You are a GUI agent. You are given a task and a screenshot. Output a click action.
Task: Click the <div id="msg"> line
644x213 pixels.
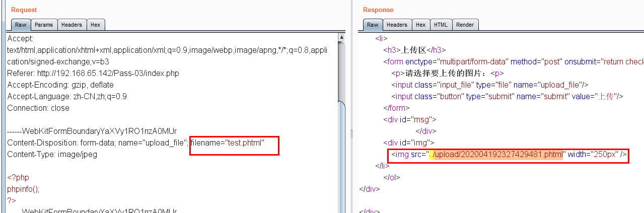coord(409,119)
